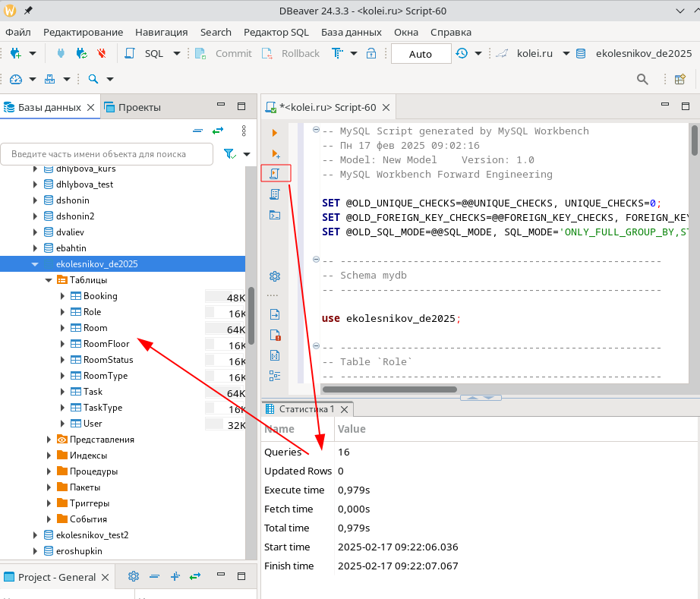
Task: Open the SQL editor dropdown arrow
Action: [177, 54]
